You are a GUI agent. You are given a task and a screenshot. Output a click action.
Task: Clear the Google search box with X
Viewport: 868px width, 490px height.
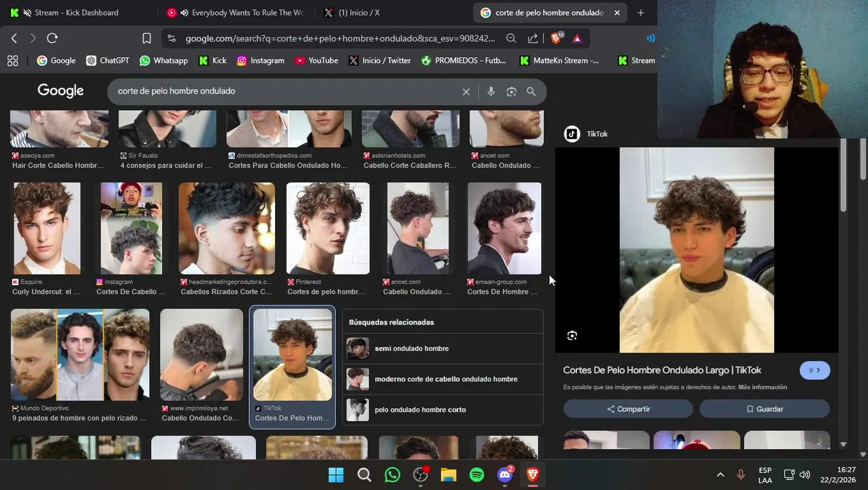466,92
